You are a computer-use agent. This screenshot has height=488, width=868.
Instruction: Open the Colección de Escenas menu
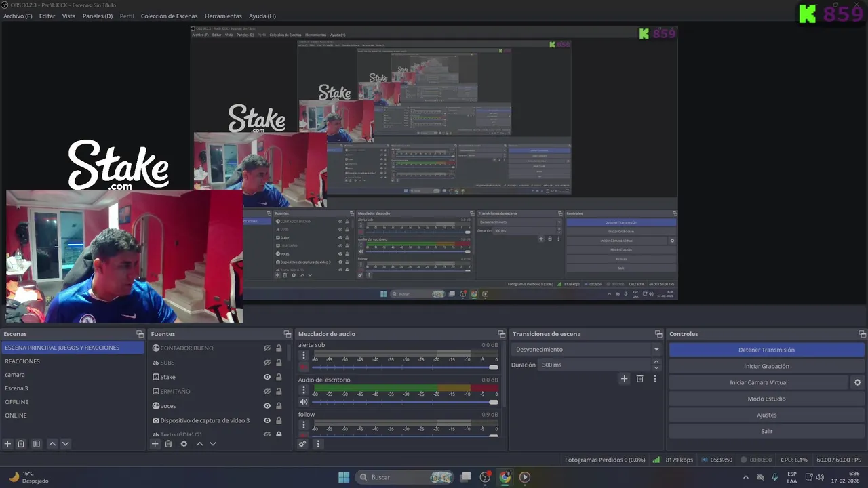(170, 16)
